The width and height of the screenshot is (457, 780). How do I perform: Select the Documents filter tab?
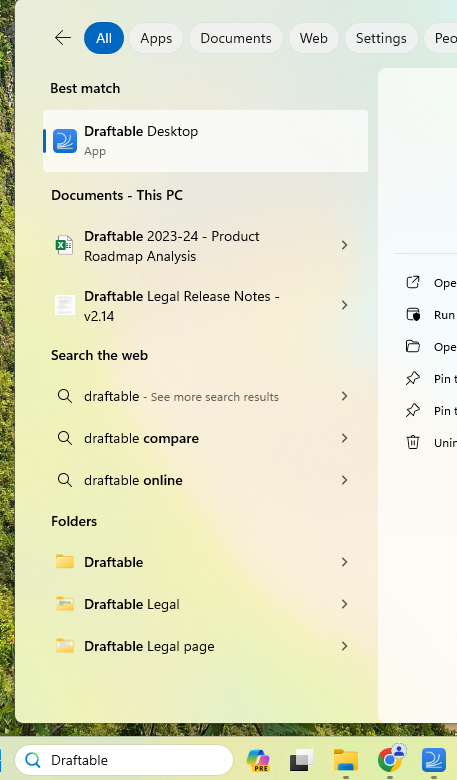(x=236, y=38)
